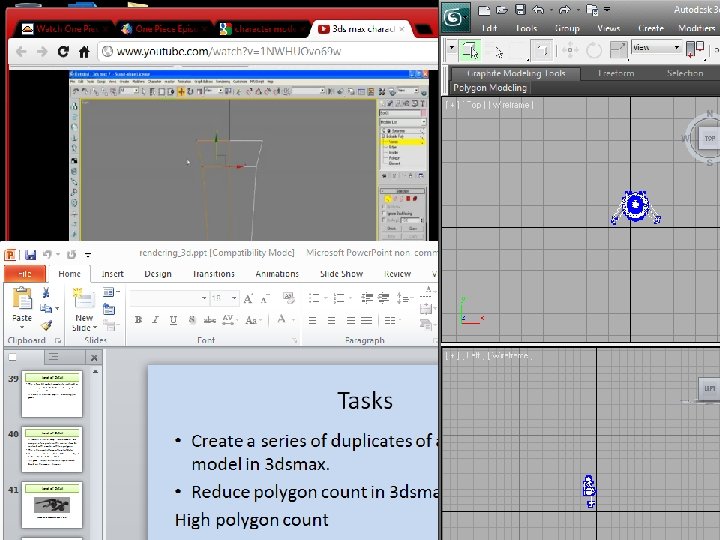Click the ViewCube LEFT face in lower viewport
Image resolution: width=720 pixels, height=540 pixels.
709,388
